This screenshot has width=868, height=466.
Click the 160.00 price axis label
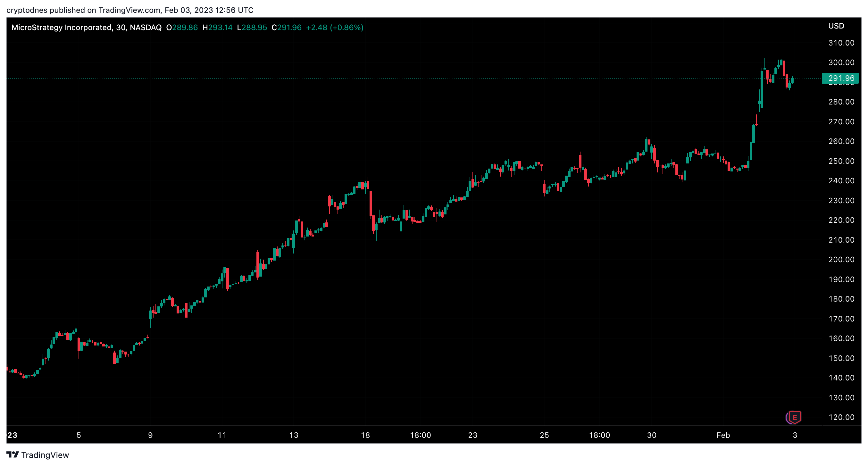coord(841,338)
